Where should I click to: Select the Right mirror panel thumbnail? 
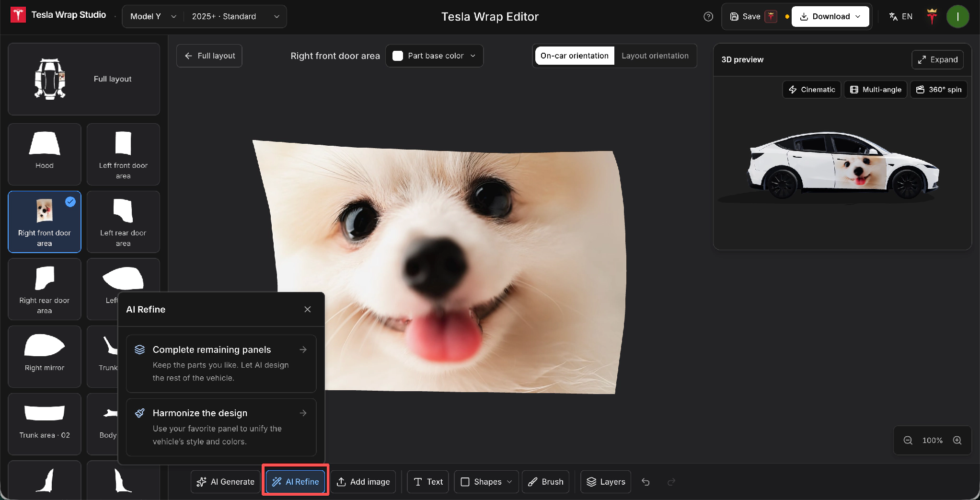pyautogui.click(x=45, y=357)
